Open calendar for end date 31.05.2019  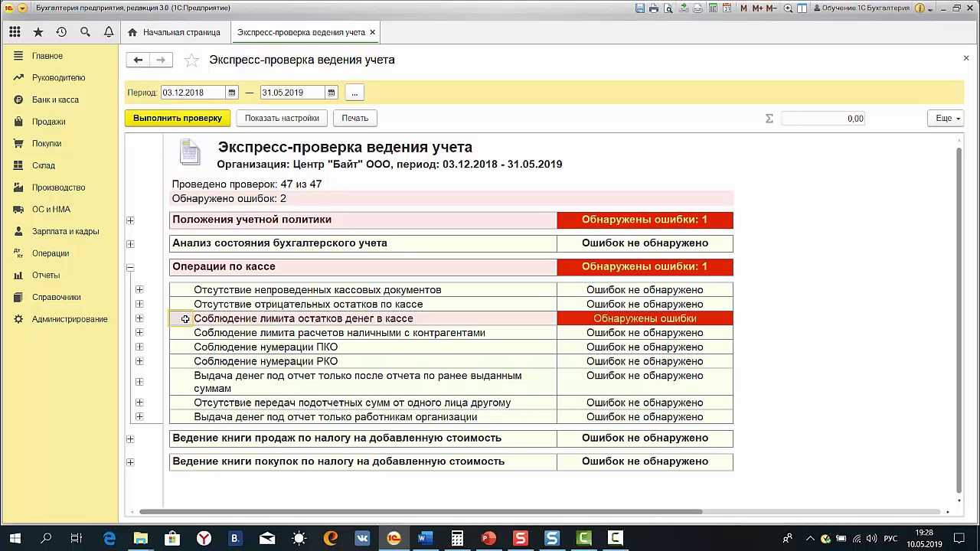(x=332, y=93)
